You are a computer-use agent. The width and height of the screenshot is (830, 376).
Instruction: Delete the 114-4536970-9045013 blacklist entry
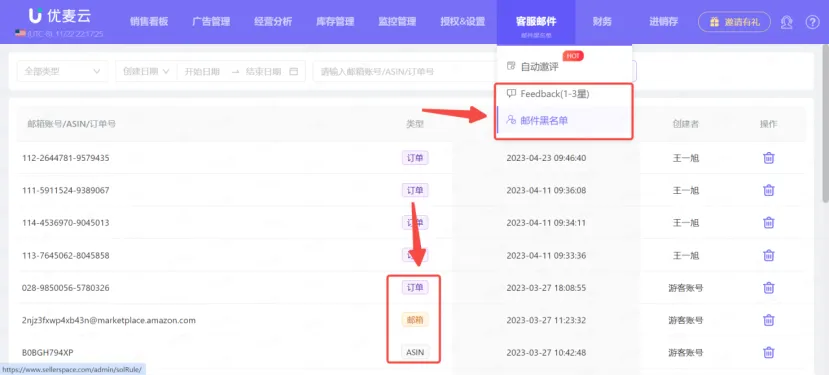769,222
